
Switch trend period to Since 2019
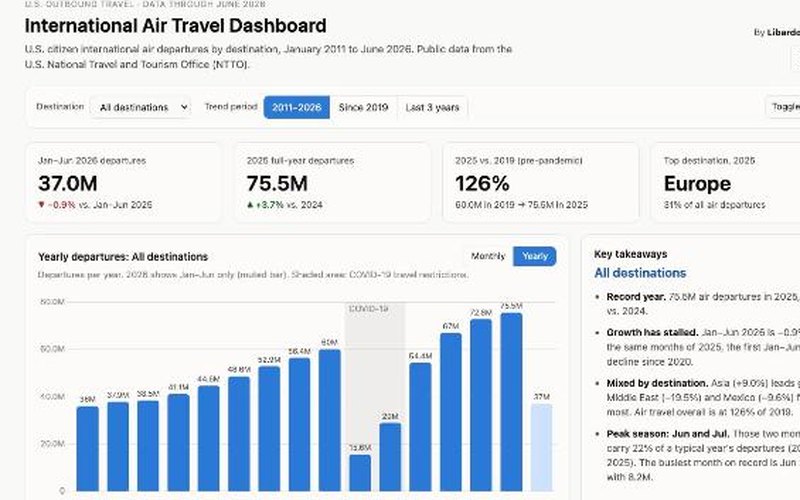[x=363, y=107]
